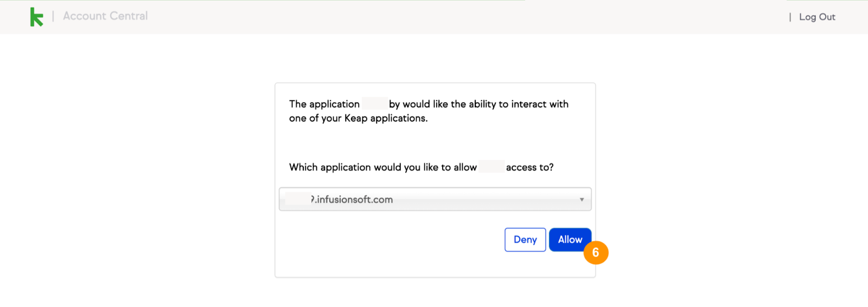Image resolution: width=868 pixels, height=307 pixels.
Task: Click the hidden app name before 'access to?'
Action: 492,167
